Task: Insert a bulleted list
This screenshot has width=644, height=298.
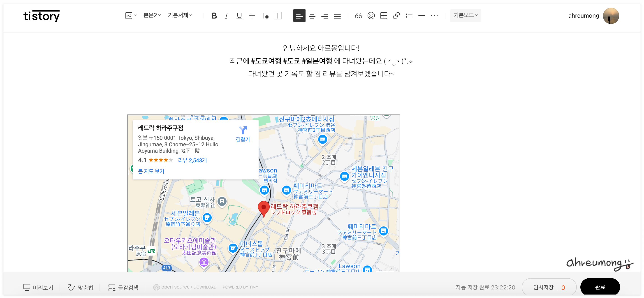Action: click(409, 16)
